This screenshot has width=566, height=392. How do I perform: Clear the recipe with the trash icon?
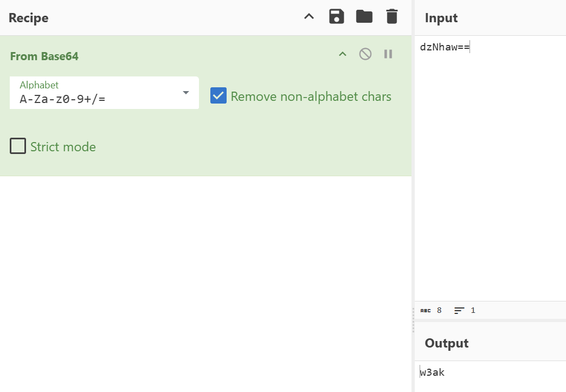[391, 17]
